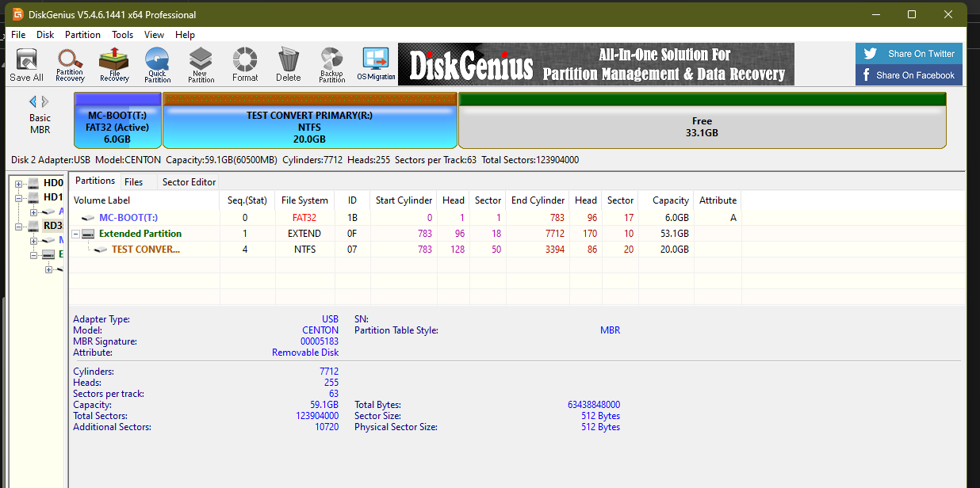This screenshot has width=980, height=488.
Task: Launch the File Recovery tool
Action: (114, 65)
